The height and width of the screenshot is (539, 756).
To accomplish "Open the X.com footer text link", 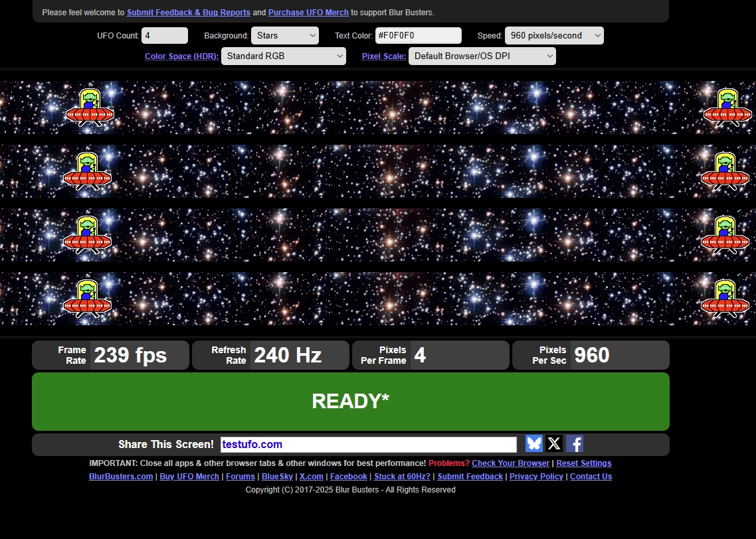I will (x=312, y=477).
